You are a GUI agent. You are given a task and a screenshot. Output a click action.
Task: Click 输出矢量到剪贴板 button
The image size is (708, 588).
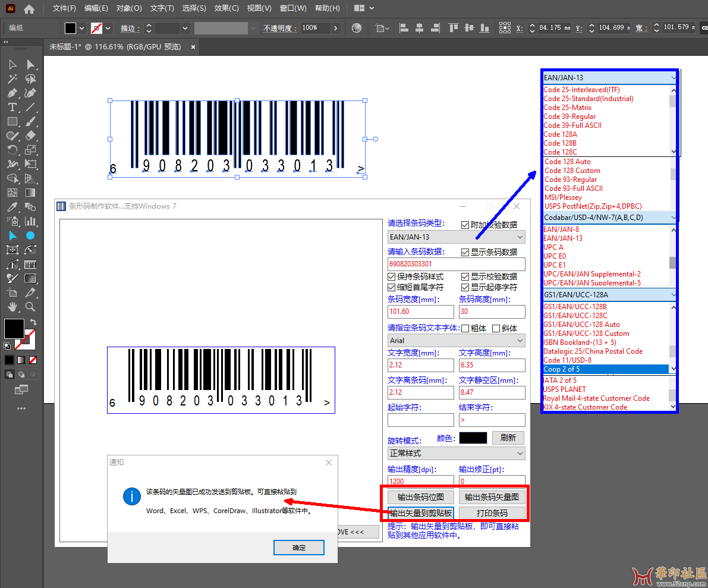(421, 513)
